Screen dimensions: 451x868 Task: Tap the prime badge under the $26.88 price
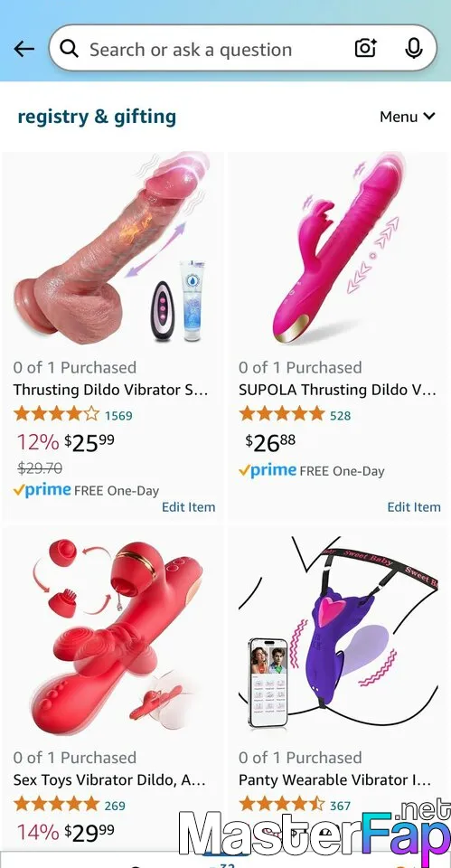point(268,470)
